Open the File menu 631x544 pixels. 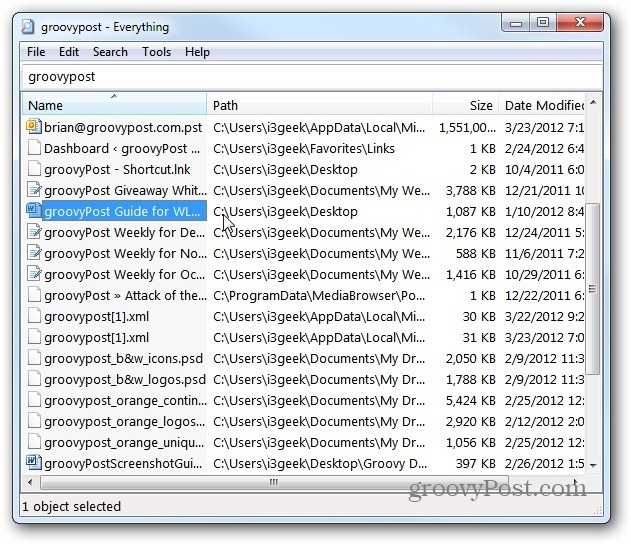click(x=36, y=52)
